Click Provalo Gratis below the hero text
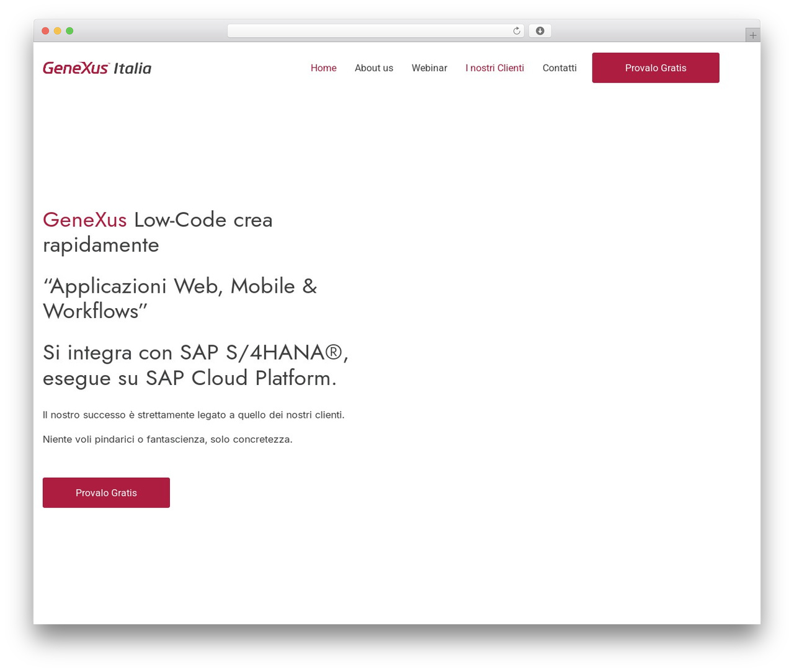The width and height of the screenshot is (794, 672). point(106,493)
